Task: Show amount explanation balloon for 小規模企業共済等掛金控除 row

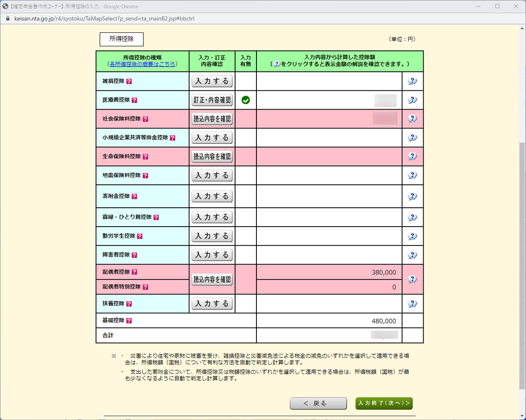Action: 413,138
